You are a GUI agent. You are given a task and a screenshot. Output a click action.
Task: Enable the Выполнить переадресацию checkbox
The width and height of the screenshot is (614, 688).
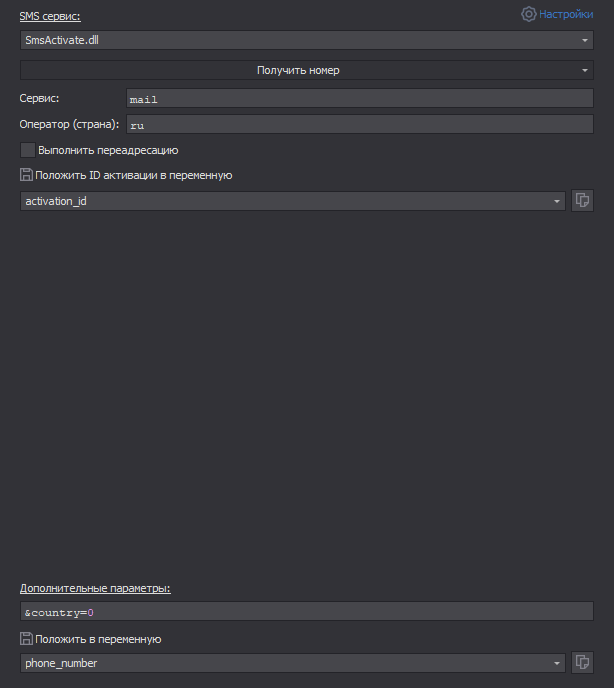click(x=27, y=150)
